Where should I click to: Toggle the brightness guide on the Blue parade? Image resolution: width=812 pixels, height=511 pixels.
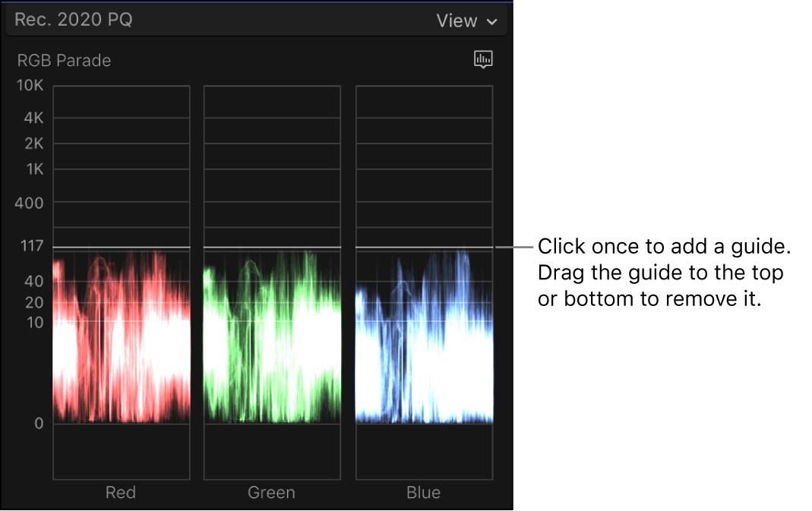[423, 247]
